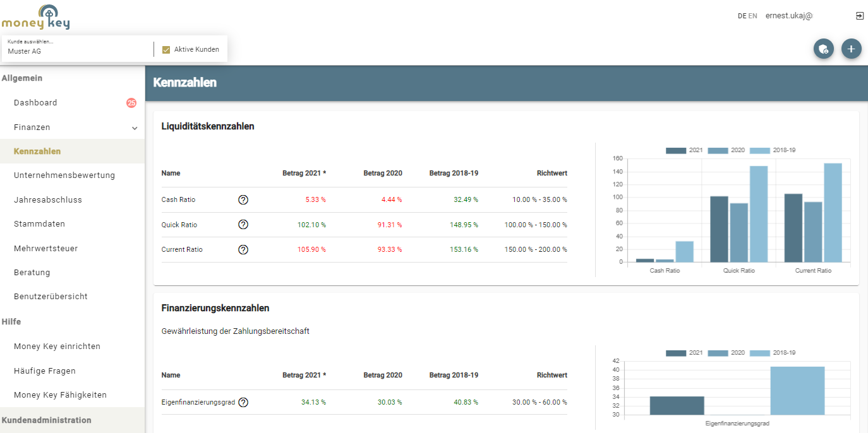The height and width of the screenshot is (433, 868).
Task: Expand the Finanzen menu chevron
Action: click(135, 128)
